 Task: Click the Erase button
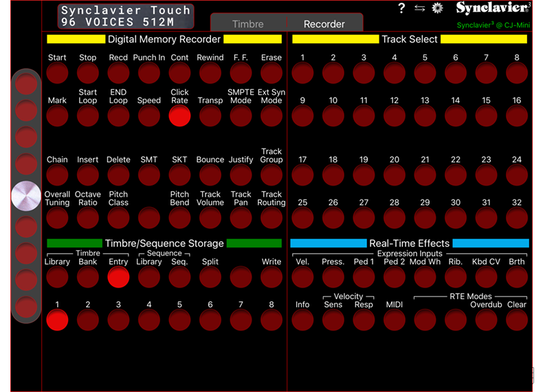(x=271, y=72)
